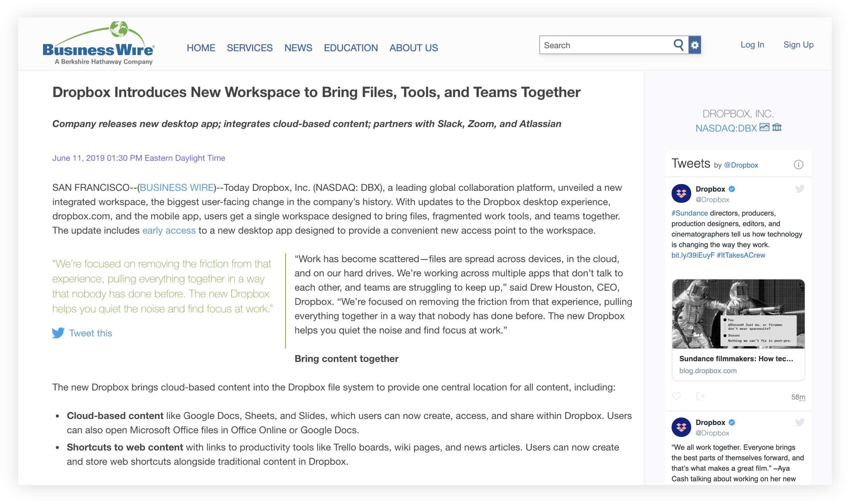Click Tweet this link
The width and height of the screenshot is (850, 504).
[90, 333]
